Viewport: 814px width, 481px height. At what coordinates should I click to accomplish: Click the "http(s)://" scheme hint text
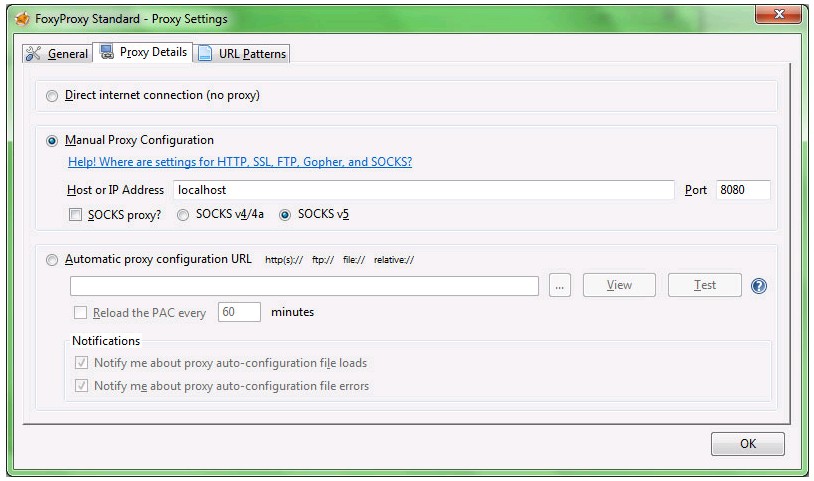pyautogui.click(x=284, y=260)
